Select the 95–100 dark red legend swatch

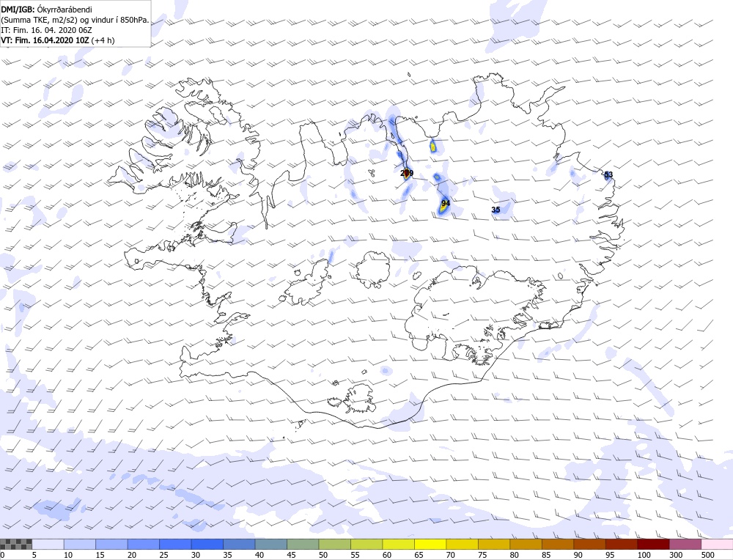pyautogui.click(x=622, y=544)
